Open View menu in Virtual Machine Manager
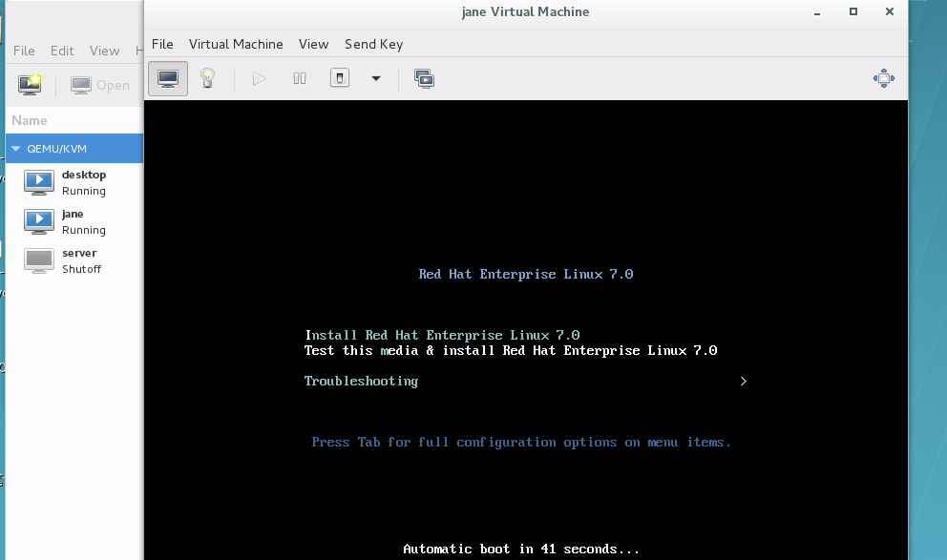Viewport: 947px width, 560px height. pos(104,51)
